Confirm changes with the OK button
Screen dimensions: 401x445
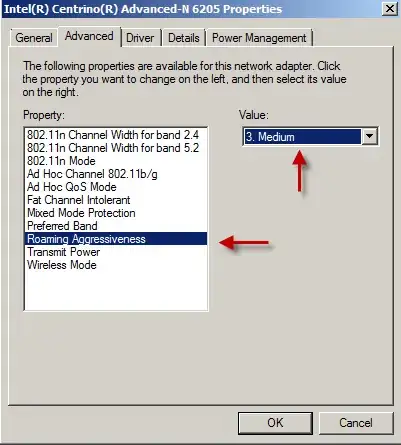point(275,423)
